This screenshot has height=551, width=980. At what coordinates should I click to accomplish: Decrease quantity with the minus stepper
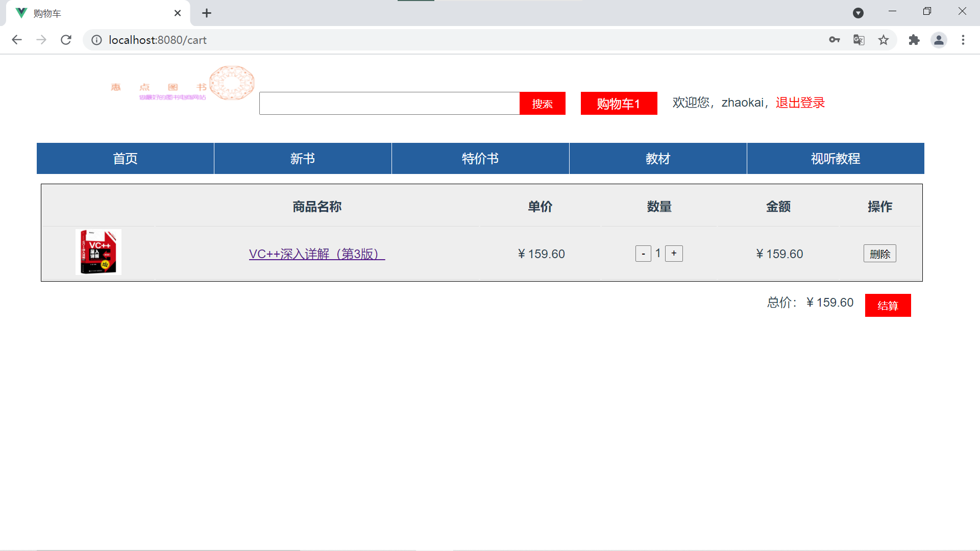643,253
